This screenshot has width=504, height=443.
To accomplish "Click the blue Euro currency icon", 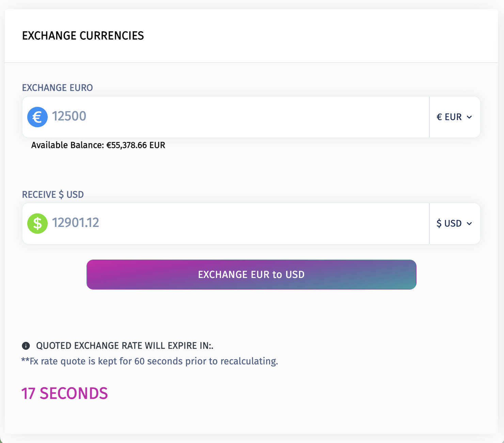I will tap(37, 117).
